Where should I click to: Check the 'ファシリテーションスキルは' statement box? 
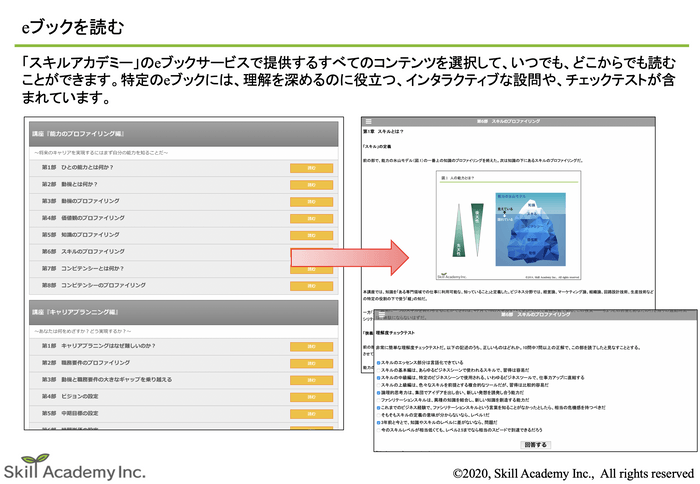point(379,400)
